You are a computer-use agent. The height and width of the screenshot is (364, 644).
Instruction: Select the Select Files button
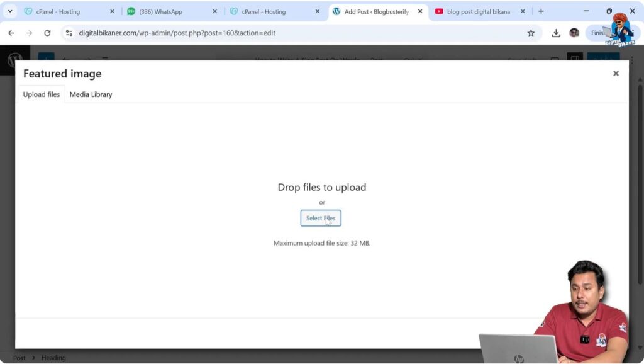321,217
